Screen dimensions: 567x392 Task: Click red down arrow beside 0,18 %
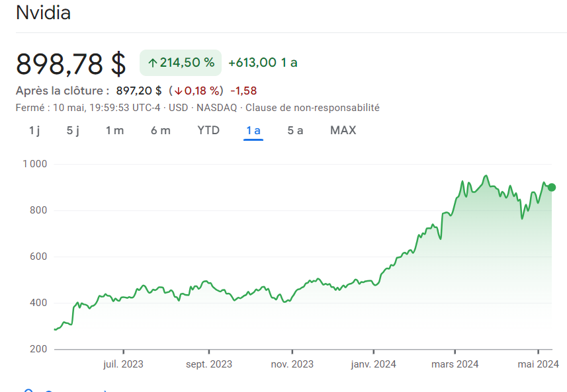[178, 91]
